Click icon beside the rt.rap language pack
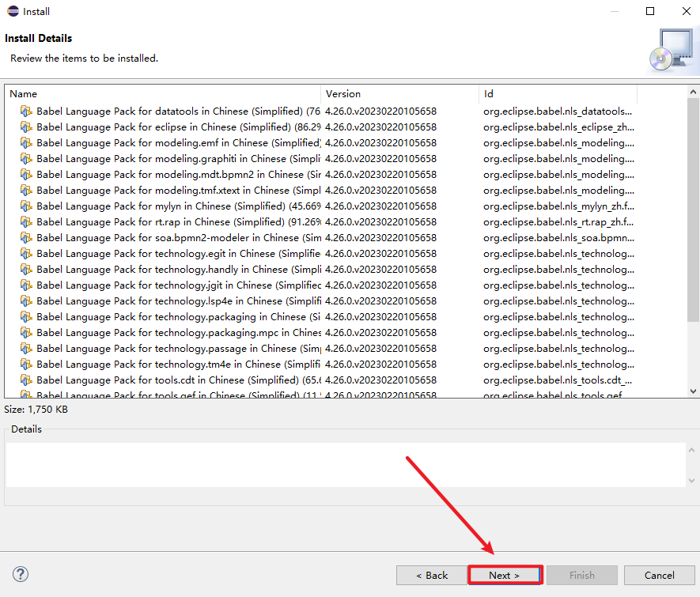This screenshot has height=597, width=700. point(26,222)
